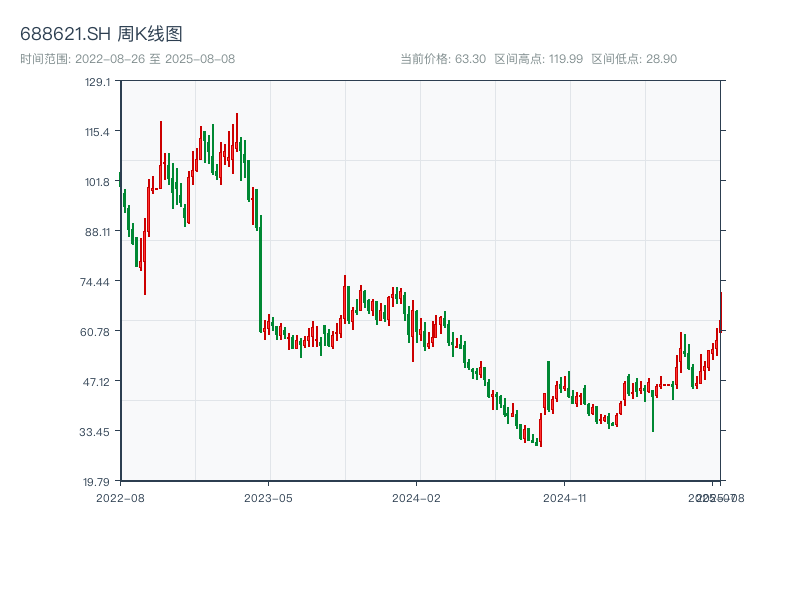Pick the 74.44 y-axis price label
The width and height of the screenshot is (800, 600).
(x=96, y=282)
